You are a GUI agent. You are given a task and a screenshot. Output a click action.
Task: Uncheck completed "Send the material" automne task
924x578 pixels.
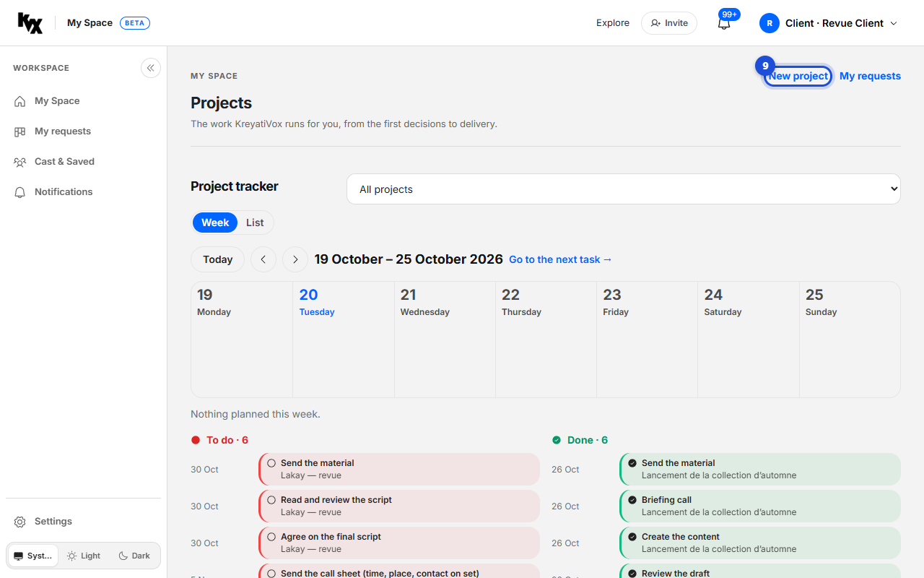632,463
